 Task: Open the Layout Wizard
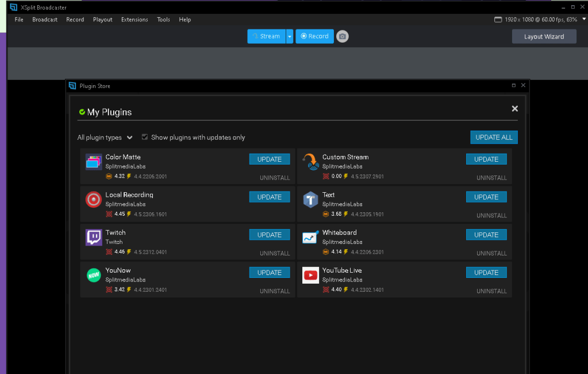coord(544,36)
